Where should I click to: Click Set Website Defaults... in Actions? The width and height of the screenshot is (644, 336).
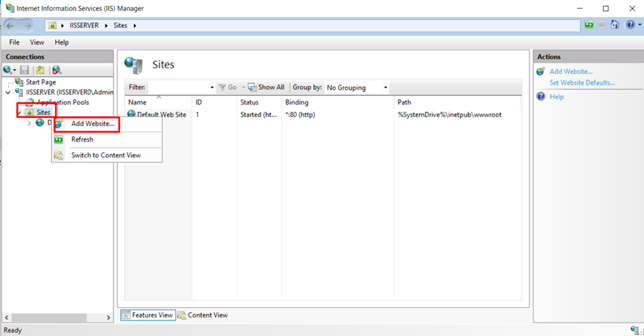click(582, 82)
